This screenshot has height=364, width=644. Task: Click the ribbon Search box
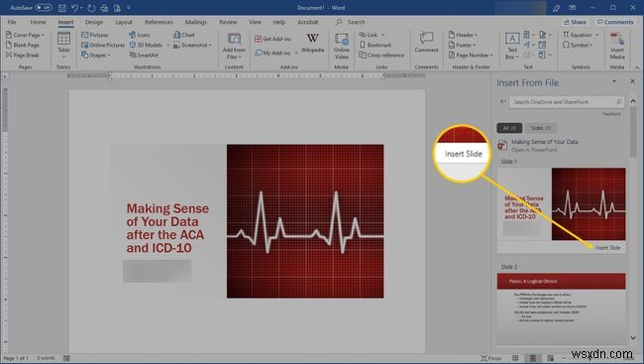click(351, 22)
